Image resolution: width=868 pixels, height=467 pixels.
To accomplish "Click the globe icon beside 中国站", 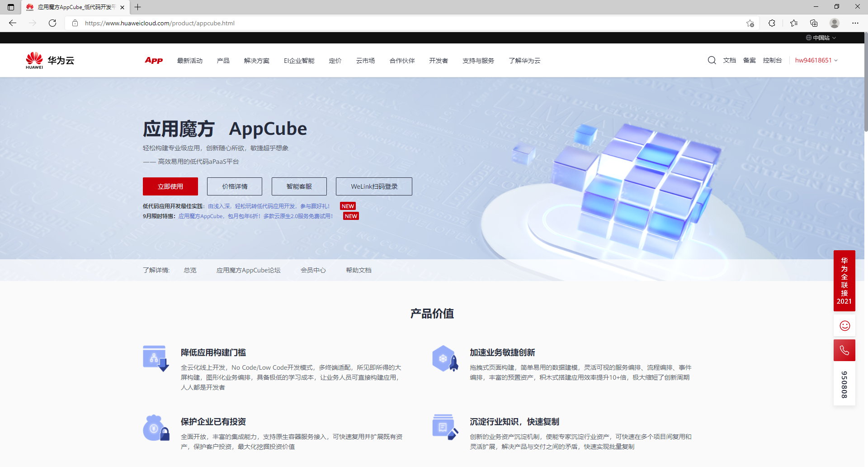I will [809, 38].
